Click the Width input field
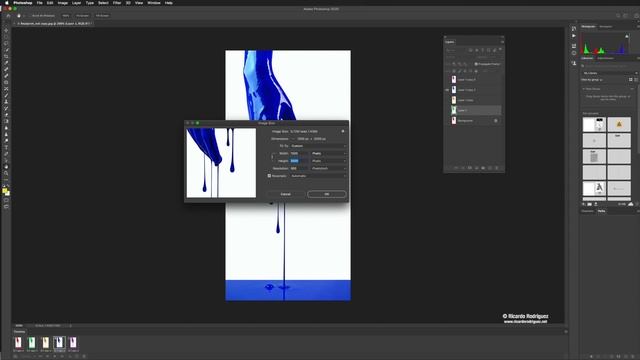This screenshot has width=640, height=360. point(300,153)
